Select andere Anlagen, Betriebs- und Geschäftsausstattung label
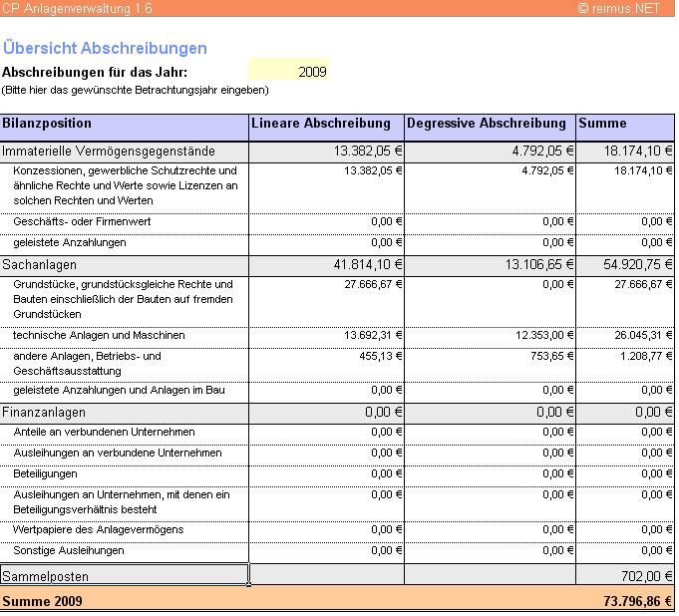 (x=87, y=363)
